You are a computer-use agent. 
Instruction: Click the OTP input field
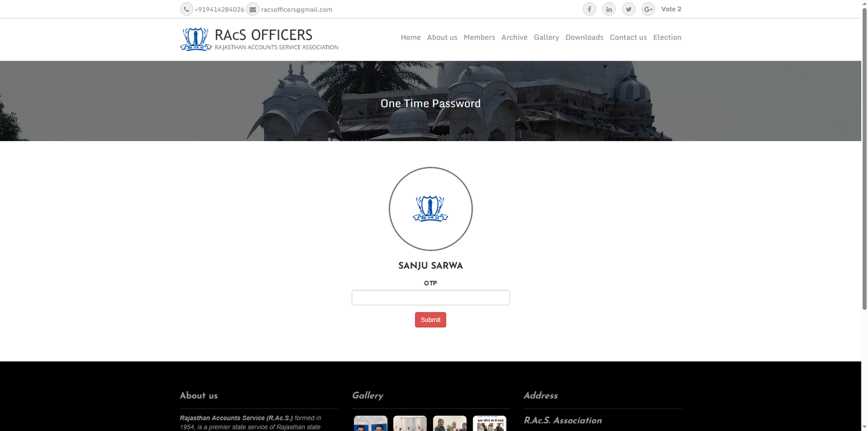pyautogui.click(x=431, y=297)
